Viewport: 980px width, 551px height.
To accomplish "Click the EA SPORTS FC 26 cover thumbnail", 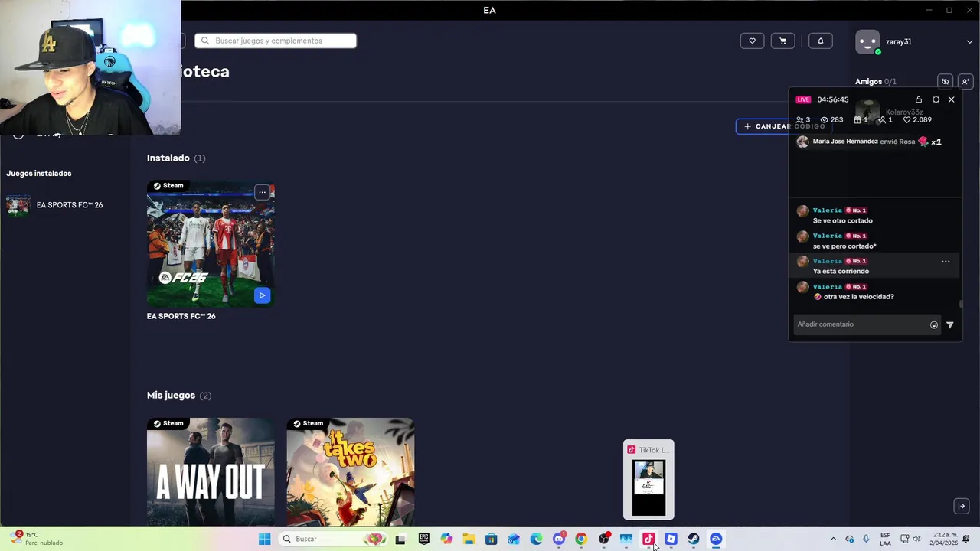I will 211,243.
